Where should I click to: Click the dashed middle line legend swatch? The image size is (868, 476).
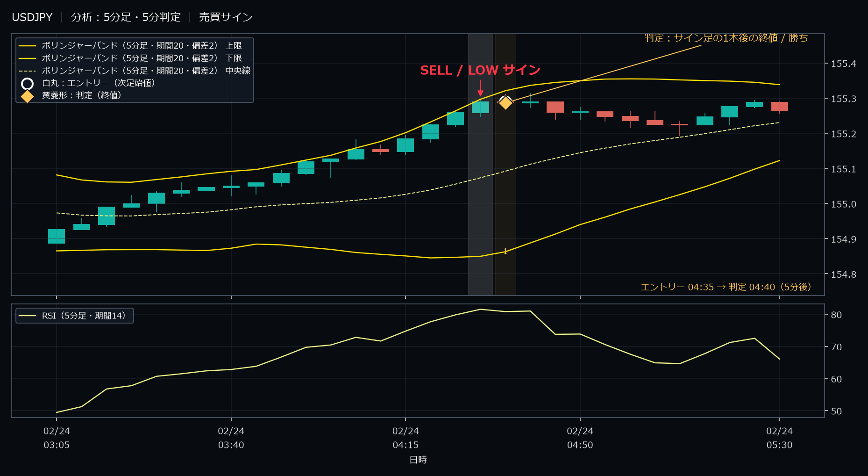pyautogui.click(x=28, y=71)
